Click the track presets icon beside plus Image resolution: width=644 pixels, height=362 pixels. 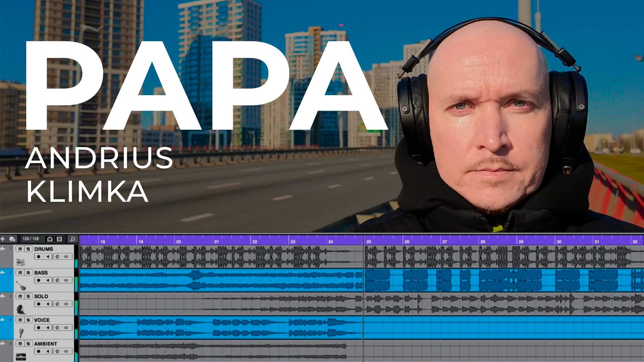[x=12, y=239]
